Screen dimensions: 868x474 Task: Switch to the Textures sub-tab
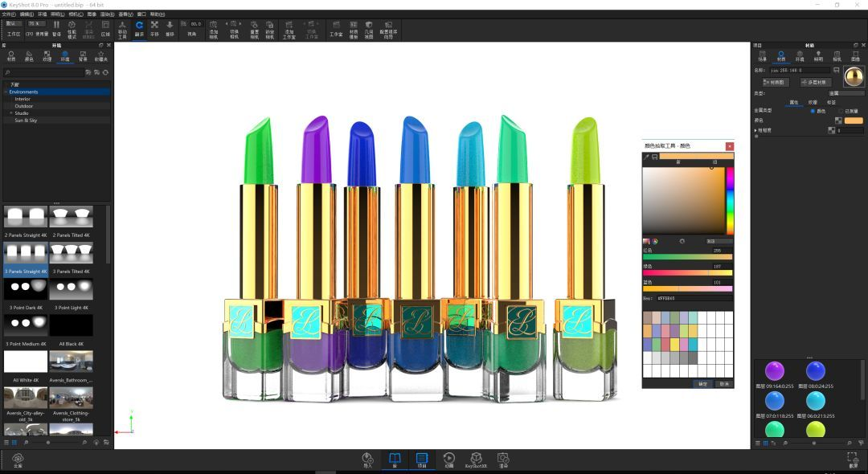click(x=813, y=102)
